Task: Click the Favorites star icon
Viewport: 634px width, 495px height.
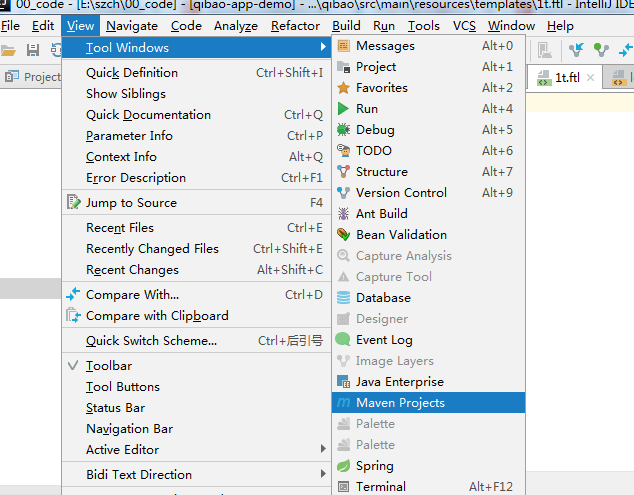Action: [343, 88]
